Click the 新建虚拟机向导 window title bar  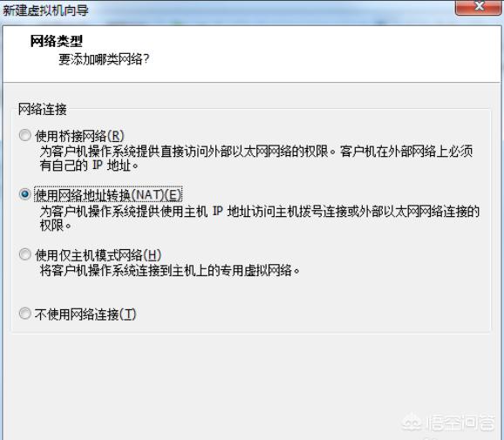coord(225,10)
